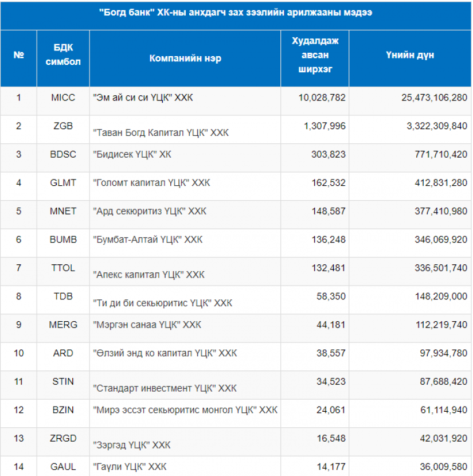
Task: Select the GAUL symbol cell
Action: [x=63, y=467]
